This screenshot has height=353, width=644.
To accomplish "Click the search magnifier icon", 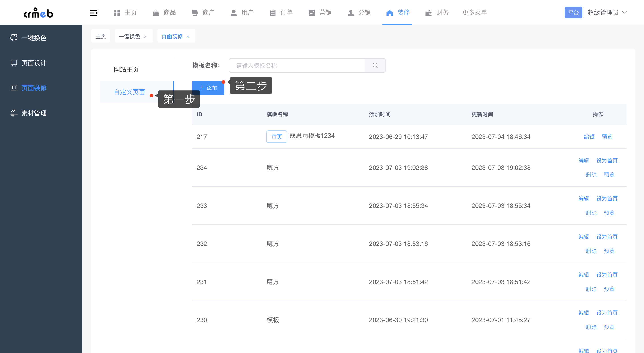I will click(375, 65).
